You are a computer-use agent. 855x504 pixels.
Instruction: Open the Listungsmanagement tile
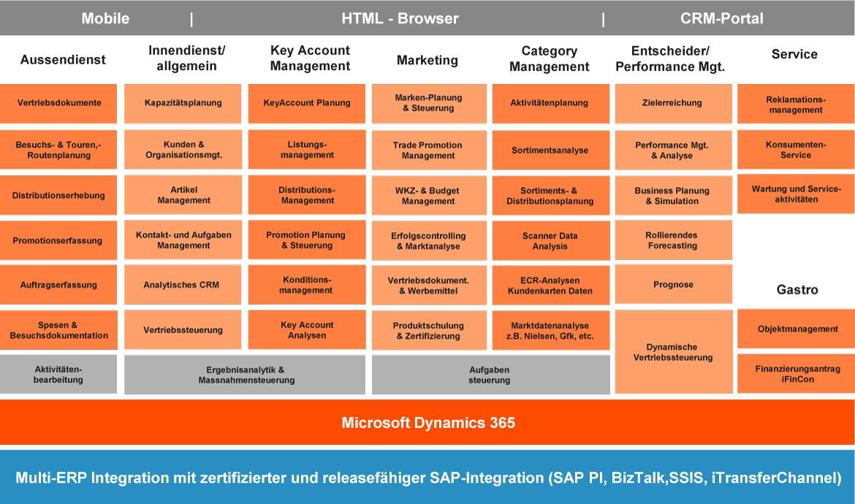(307, 149)
